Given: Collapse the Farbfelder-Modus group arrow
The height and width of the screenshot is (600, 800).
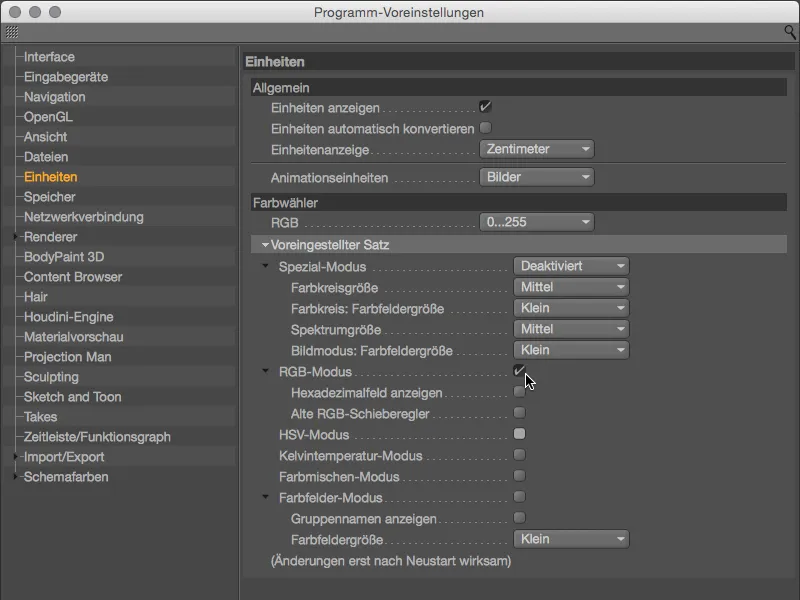Looking at the screenshot, I should click(x=265, y=497).
